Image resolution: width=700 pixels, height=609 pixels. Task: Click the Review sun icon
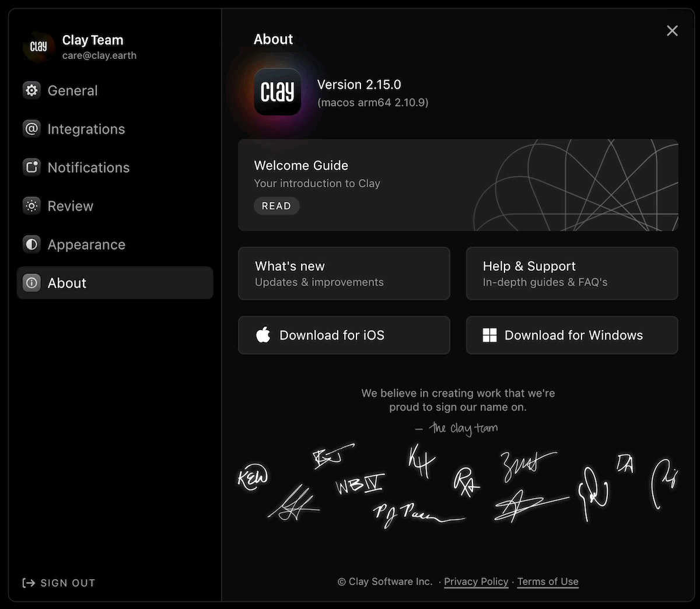[x=32, y=206]
